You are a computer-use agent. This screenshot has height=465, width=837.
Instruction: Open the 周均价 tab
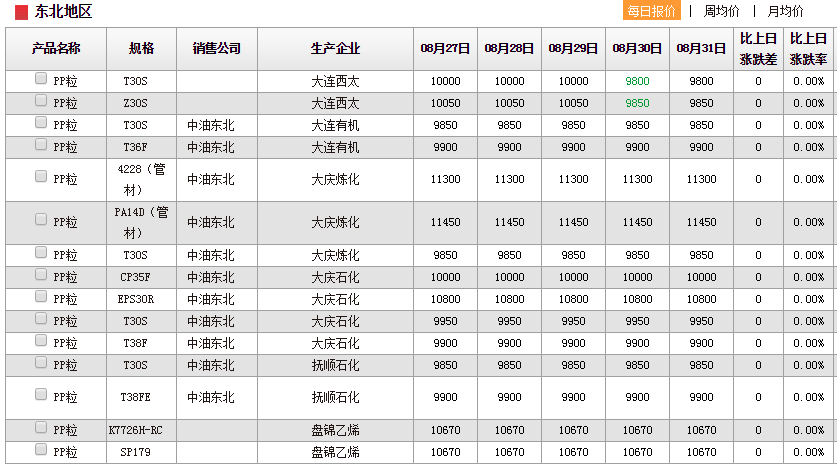722,11
